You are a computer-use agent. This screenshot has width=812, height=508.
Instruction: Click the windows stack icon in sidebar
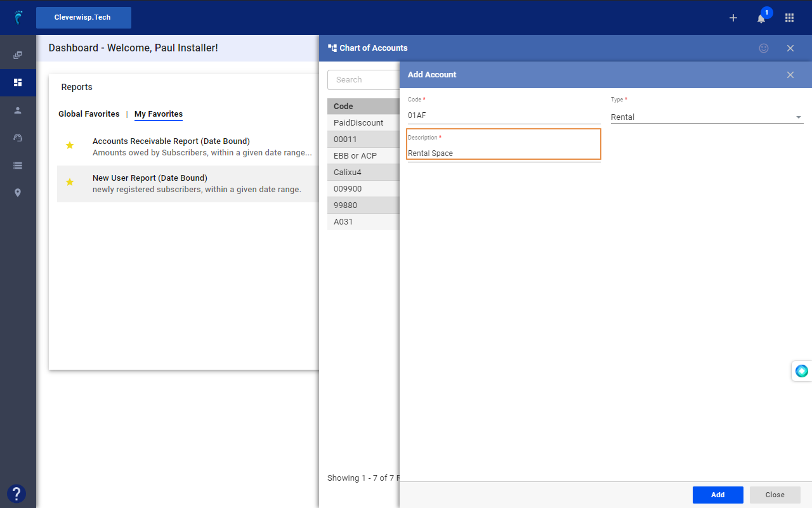[18, 55]
